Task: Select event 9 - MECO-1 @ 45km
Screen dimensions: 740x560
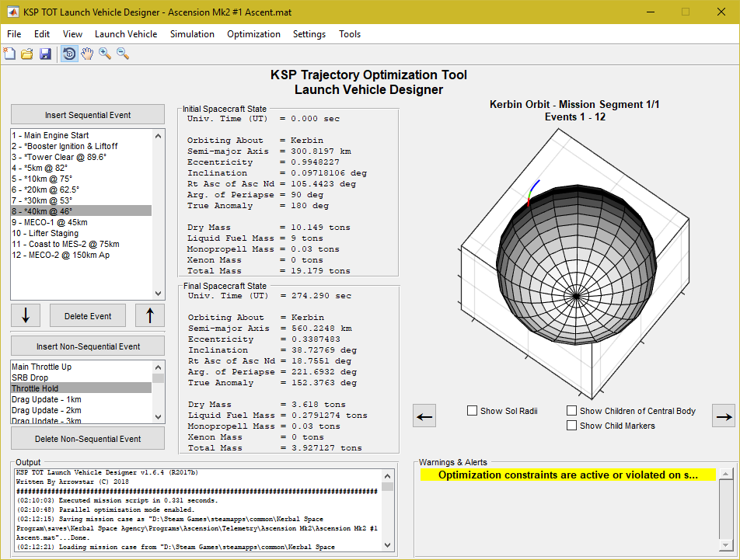Action: pos(81,222)
